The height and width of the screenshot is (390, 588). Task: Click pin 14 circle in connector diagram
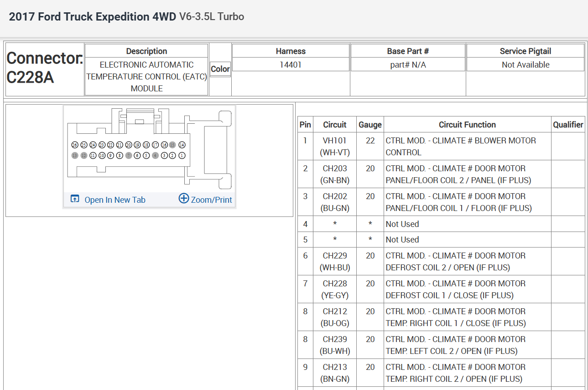(182, 145)
